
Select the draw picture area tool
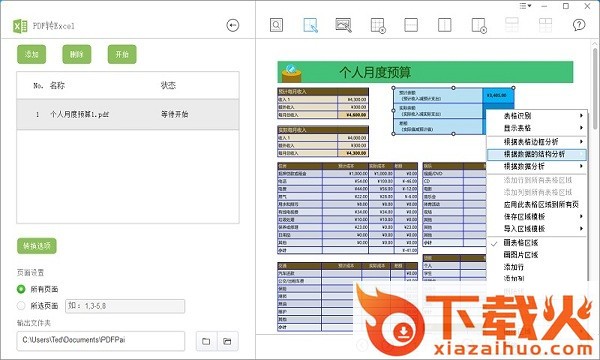[343, 25]
